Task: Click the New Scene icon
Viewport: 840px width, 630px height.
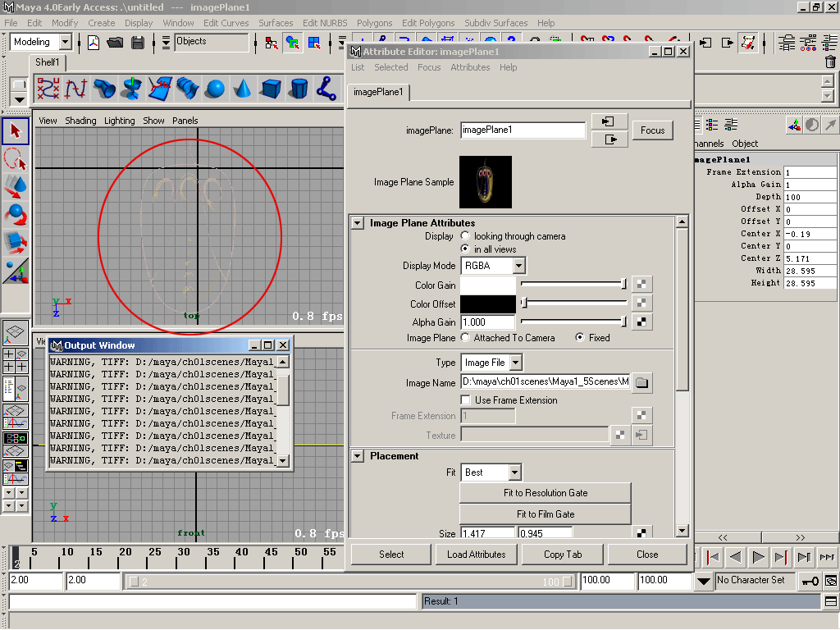Action: click(94, 43)
